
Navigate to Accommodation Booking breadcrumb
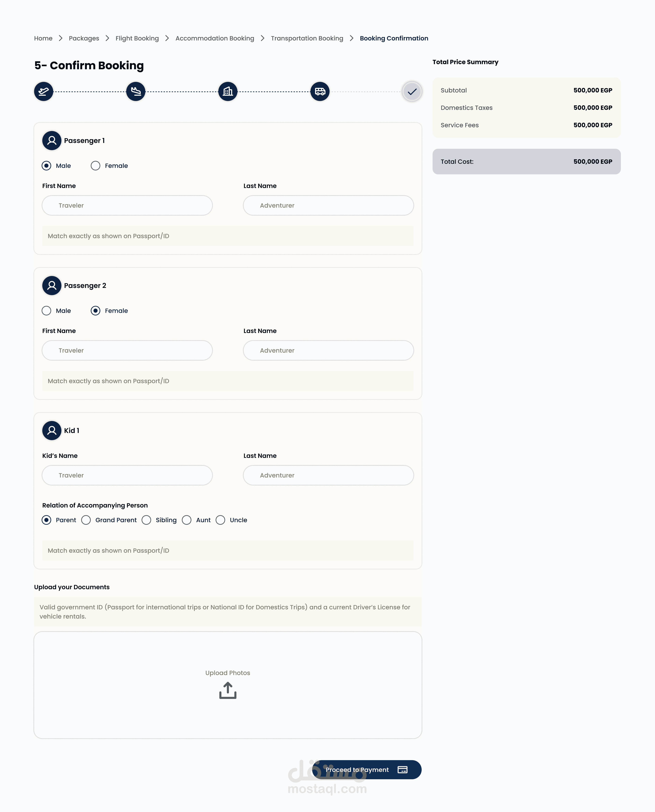pos(215,38)
